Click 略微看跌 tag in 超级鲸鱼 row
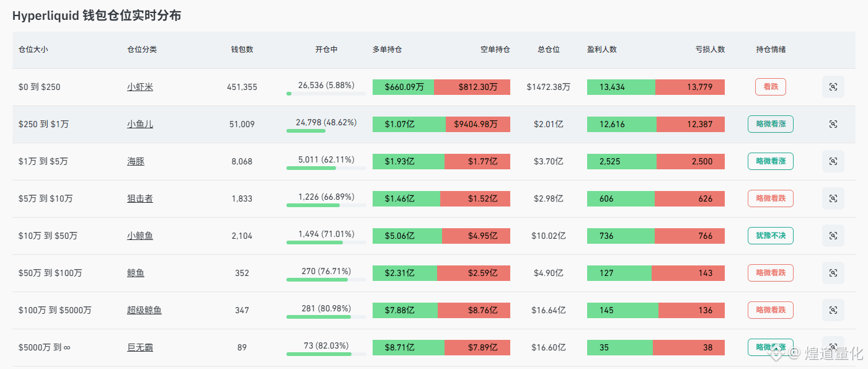 tap(771, 310)
